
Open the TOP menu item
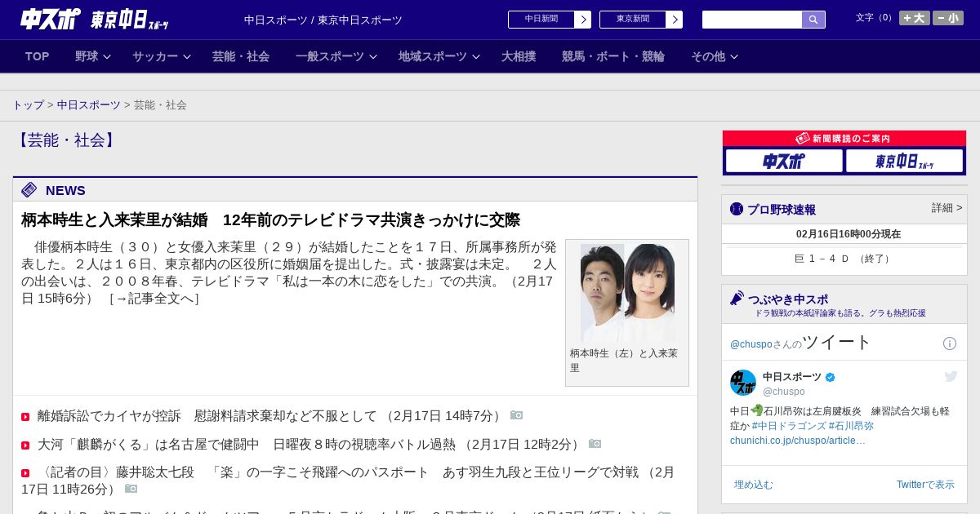click(38, 56)
